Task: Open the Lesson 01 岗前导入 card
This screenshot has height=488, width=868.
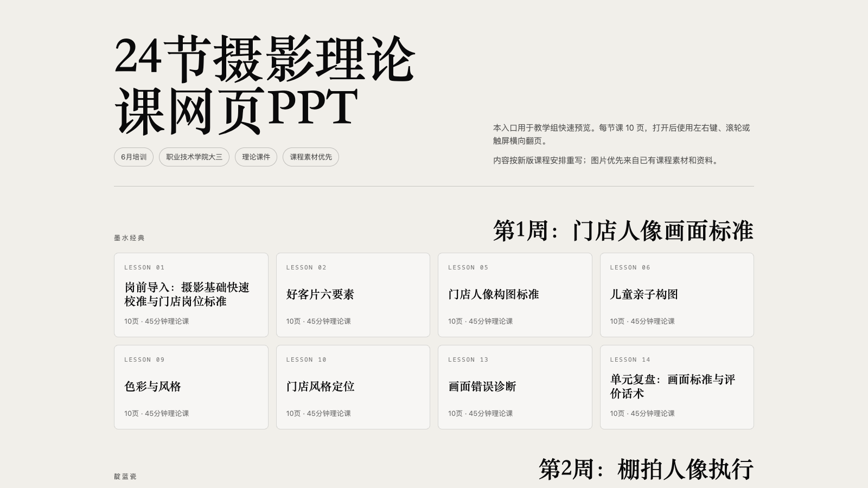Action: (191, 295)
